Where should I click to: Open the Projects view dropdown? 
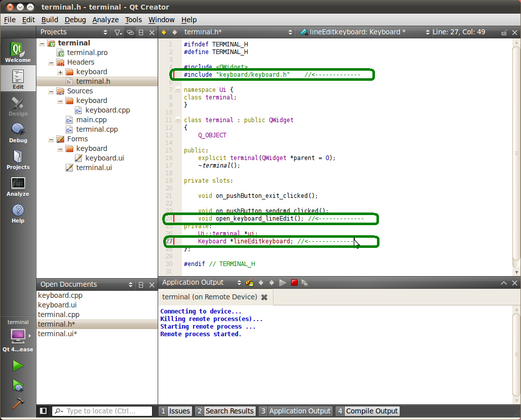tap(73, 32)
